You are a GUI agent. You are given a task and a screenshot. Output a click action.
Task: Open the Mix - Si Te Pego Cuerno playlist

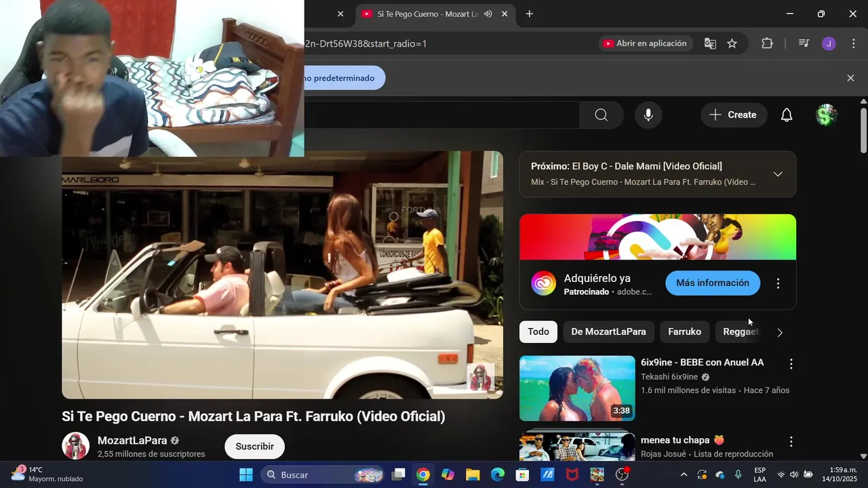[x=643, y=182]
